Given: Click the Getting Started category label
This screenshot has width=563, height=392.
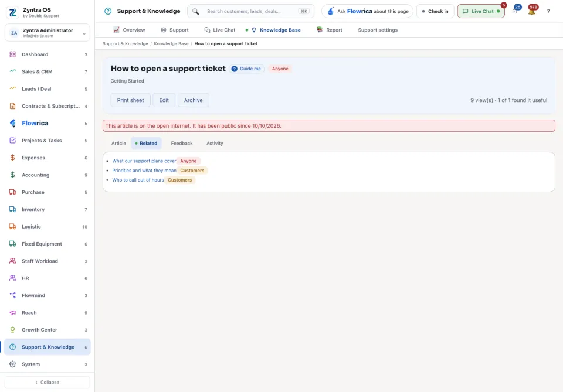Looking at the screenshot, I should tap(127, 81).
